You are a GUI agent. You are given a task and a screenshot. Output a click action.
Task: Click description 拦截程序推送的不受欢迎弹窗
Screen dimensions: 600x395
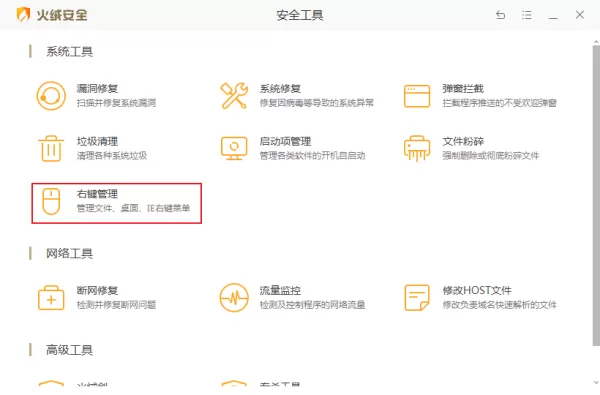(x=499, y=103)
